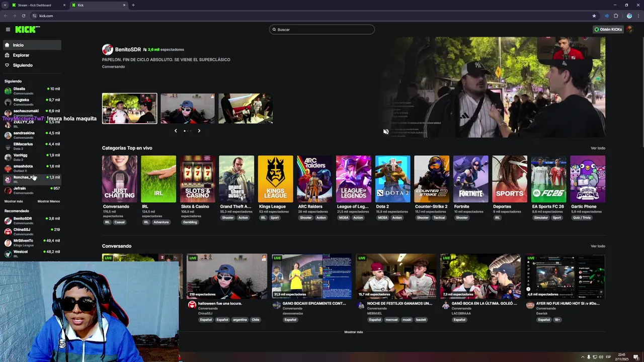Open the BenitoSDR featured channel avatar

click(x=108, y=49)
